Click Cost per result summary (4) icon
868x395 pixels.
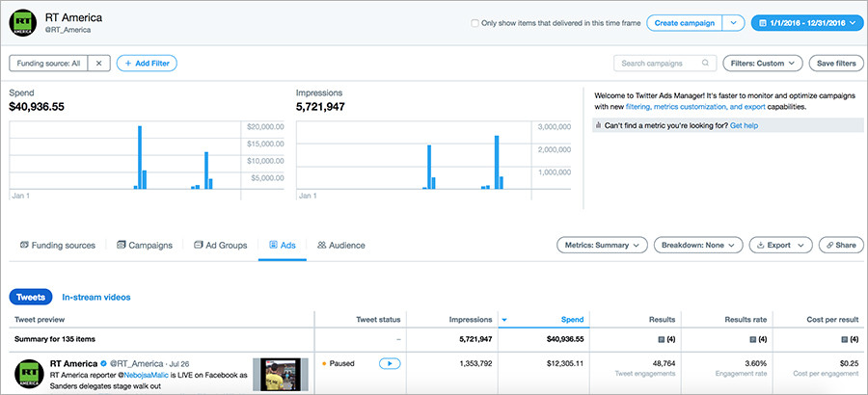[x=845, y=339]
